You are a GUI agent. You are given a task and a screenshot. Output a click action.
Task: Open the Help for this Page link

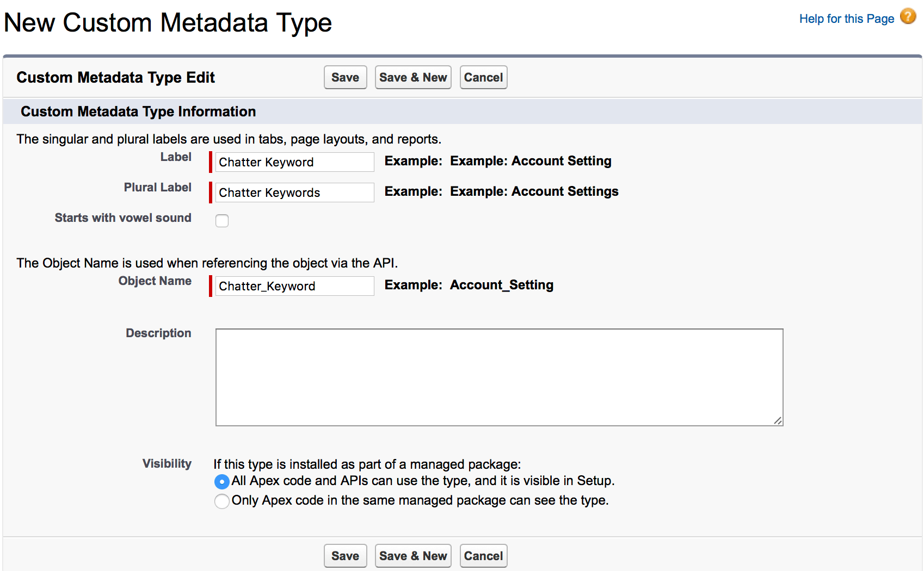click(846, 19)
